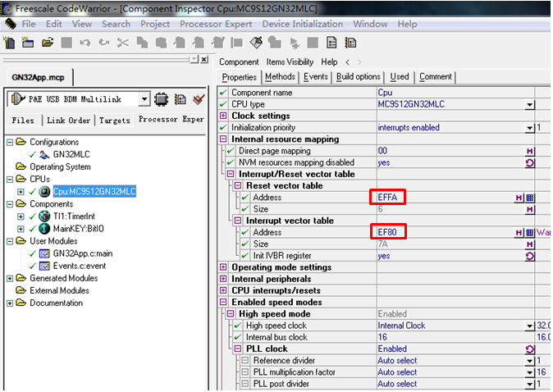Open the Items Visibility inspector menu

[290, 62]
